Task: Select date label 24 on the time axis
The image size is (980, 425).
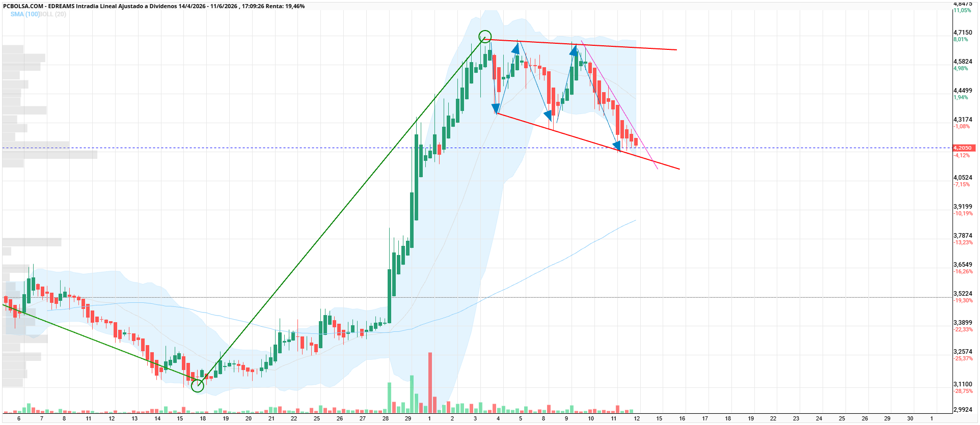Action: pyautogui.click(x=819, y=419)
